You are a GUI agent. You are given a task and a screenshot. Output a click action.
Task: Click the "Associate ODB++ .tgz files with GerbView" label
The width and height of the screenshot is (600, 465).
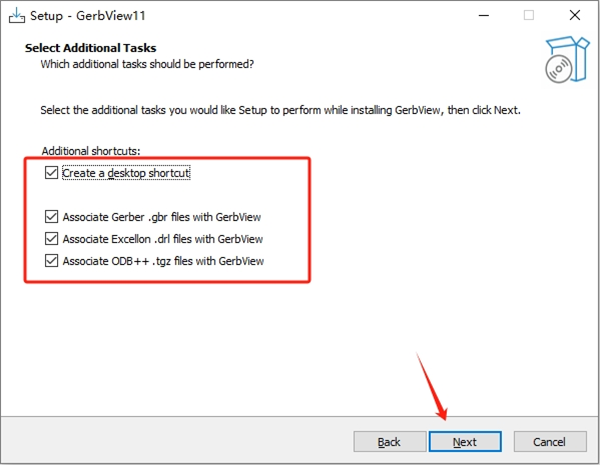[162, 262]
